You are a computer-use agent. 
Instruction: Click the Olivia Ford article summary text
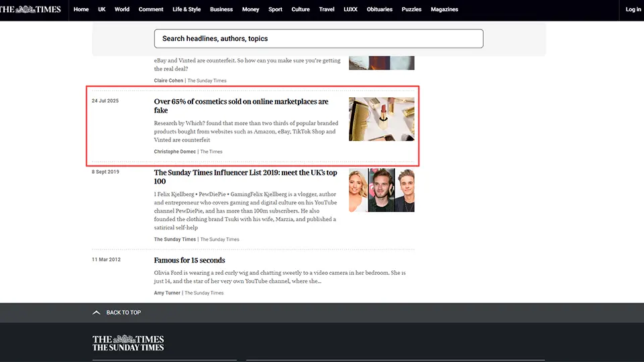(x=280, y=277)
